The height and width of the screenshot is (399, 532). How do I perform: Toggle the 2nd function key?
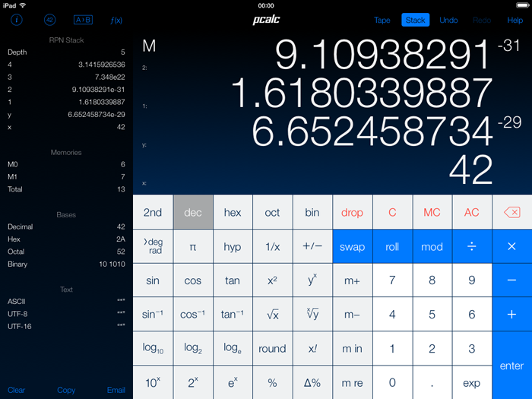(x=153, y=213)
